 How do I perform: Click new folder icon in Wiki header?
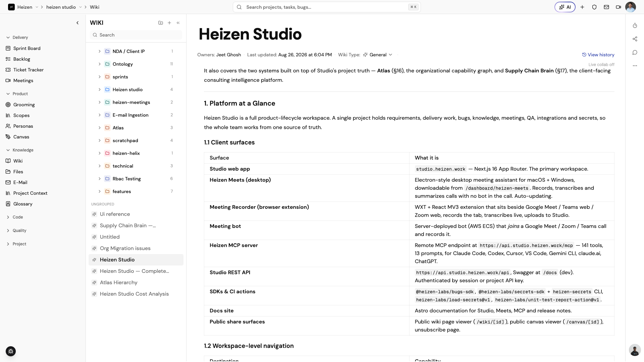pos(161,23)
